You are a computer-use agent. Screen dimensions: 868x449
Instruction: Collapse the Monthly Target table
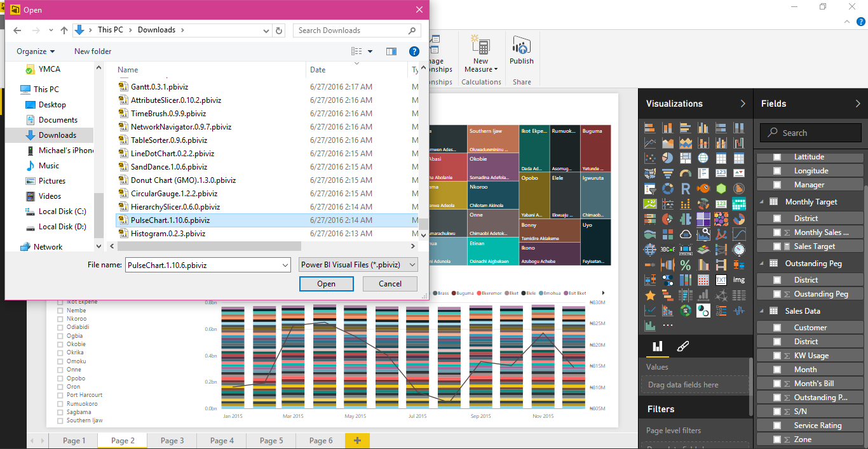762,202
